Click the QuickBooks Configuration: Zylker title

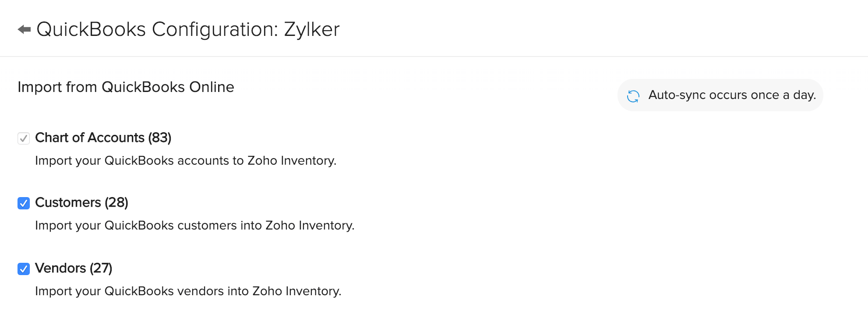[188, 29]
